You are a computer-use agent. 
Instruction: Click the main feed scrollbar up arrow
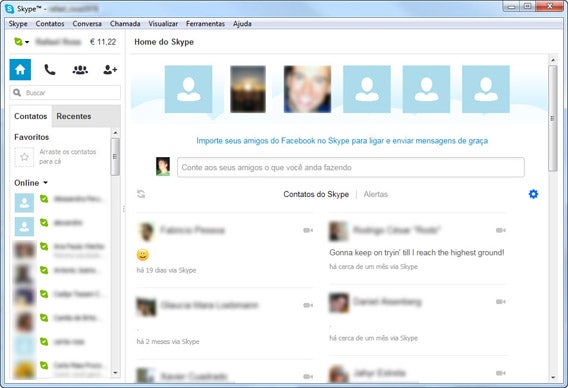pos(553,60)
